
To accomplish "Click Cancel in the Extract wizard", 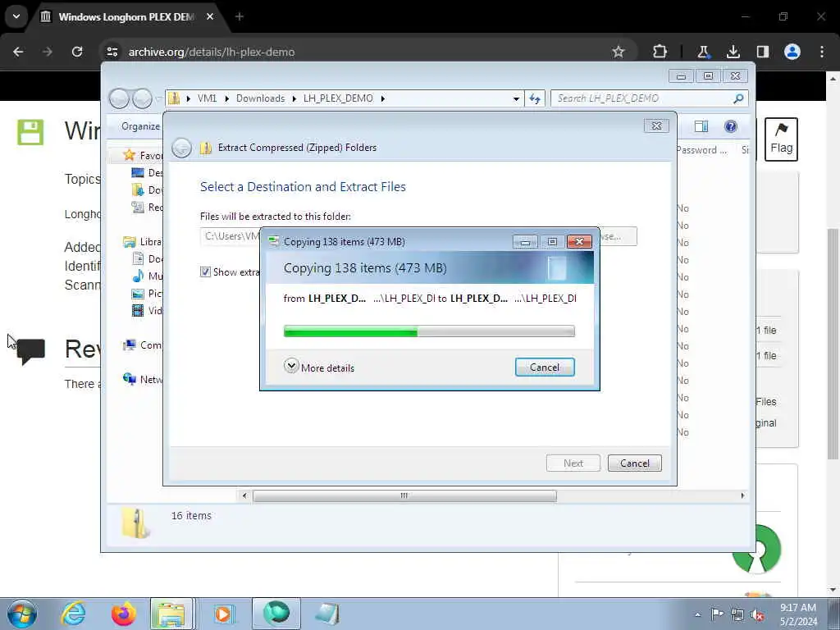I will coord(635,463).
